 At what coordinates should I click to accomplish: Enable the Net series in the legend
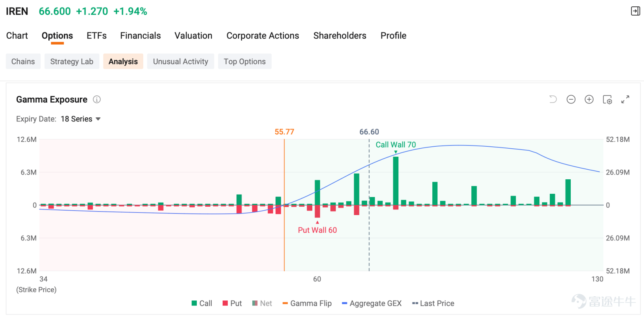tap(262, 303)
